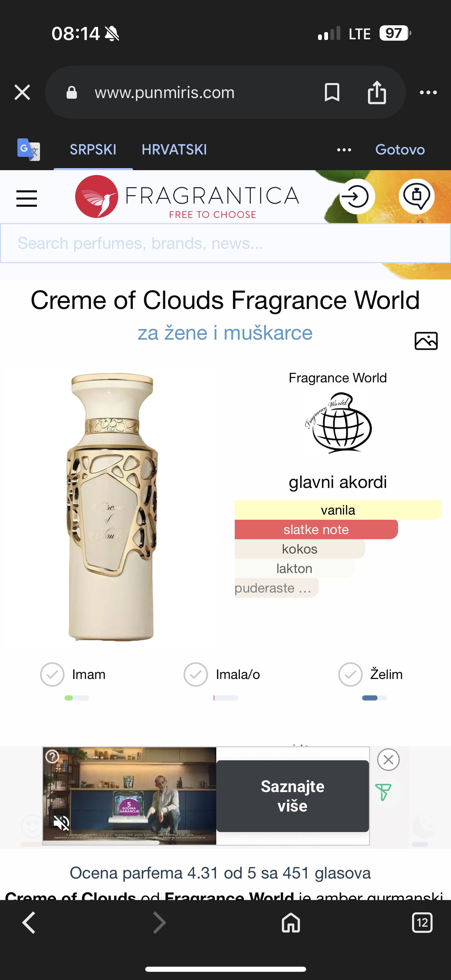
Task: Share the page via the share icon
Action: click(x=377, y=92)
